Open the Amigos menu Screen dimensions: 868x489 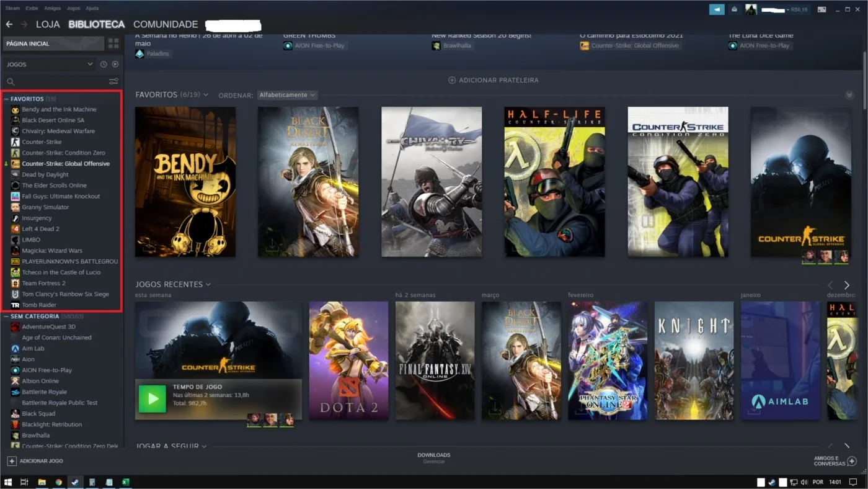click(53, 9)
